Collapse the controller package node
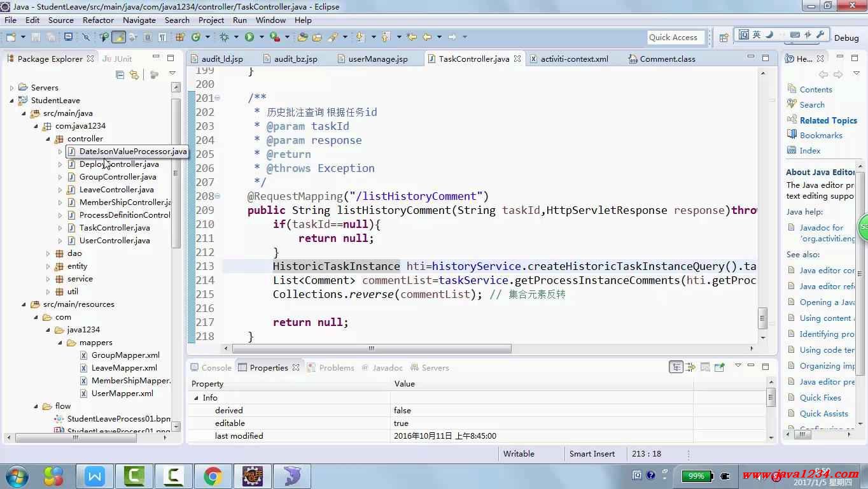Screen dimensions: 868x489 tap(48, 139)
